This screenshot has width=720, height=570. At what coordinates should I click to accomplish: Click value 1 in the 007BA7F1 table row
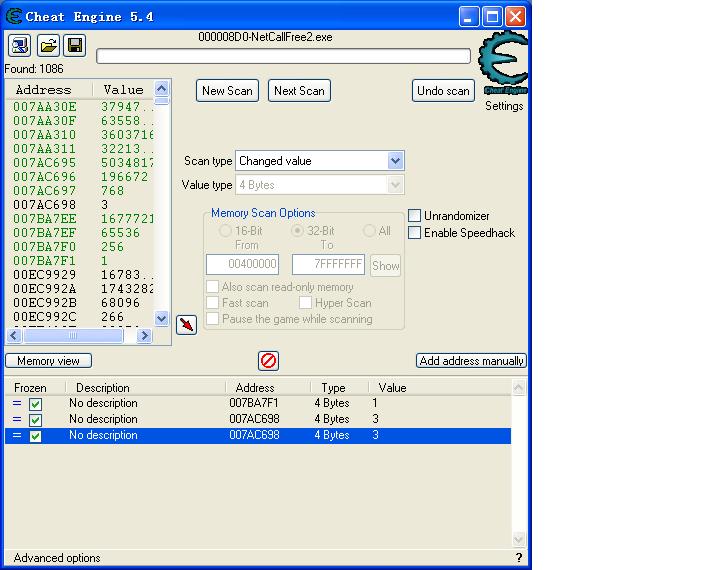[375, 403]
